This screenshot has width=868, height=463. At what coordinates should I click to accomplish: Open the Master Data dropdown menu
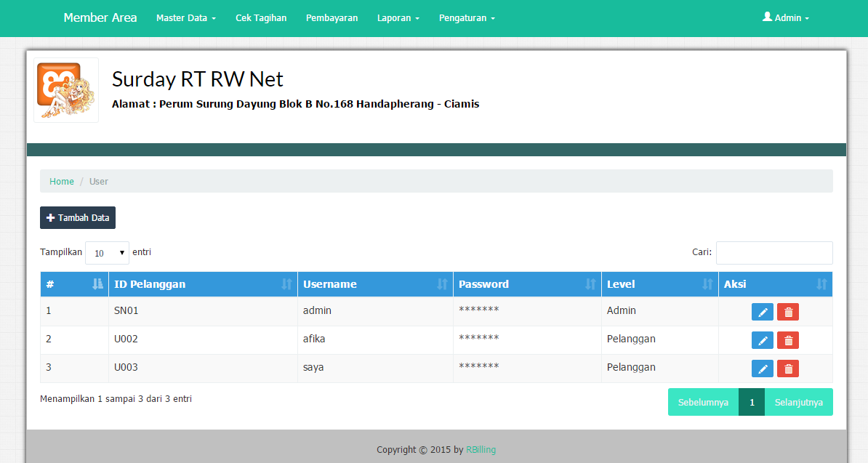(186, 18)
